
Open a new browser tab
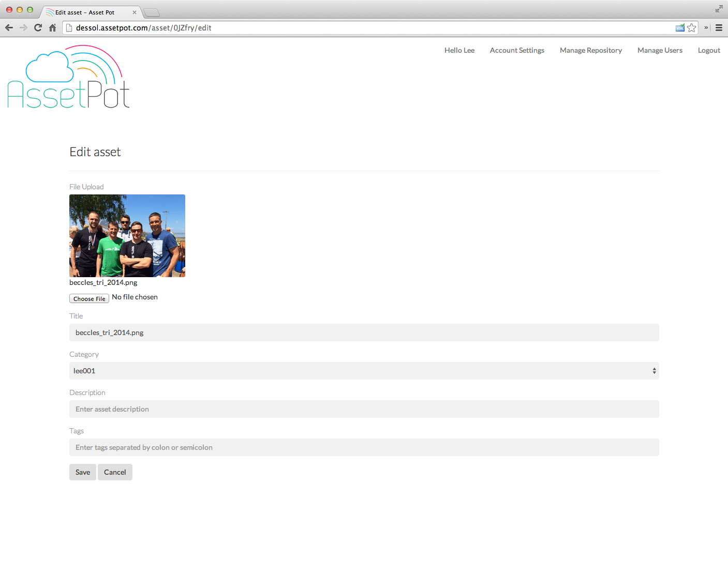coord(151,12)
